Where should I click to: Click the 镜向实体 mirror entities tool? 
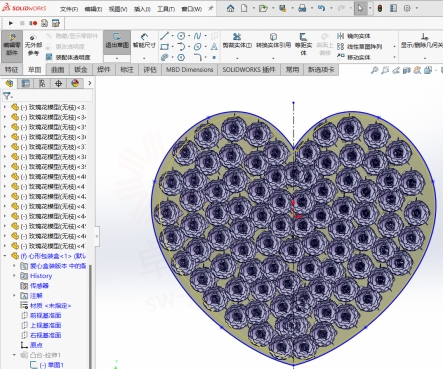[354, 36]
